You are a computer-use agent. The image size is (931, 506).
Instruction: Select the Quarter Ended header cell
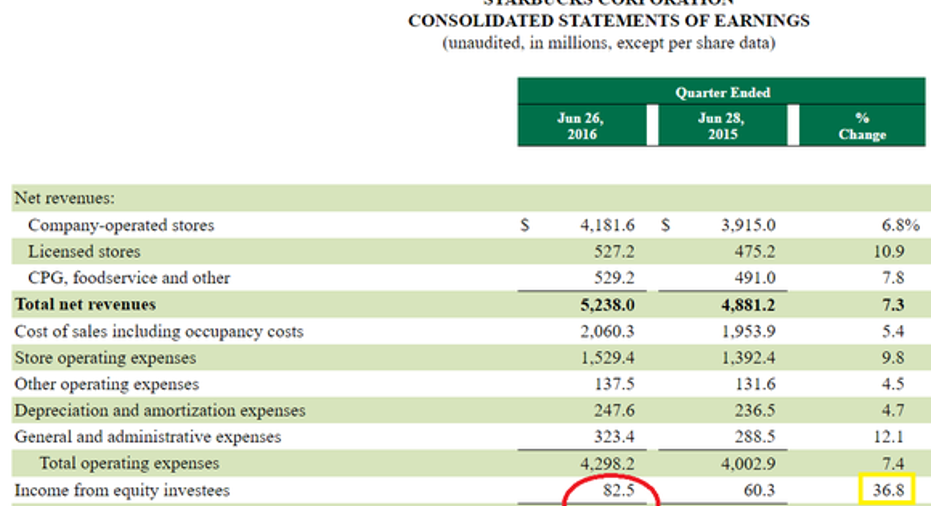[722, 92]
